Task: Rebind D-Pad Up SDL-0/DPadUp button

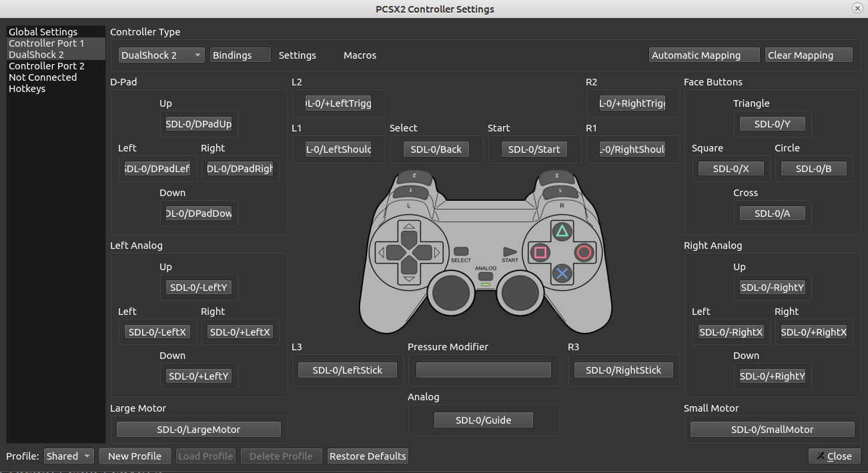Action: [199, 124]
